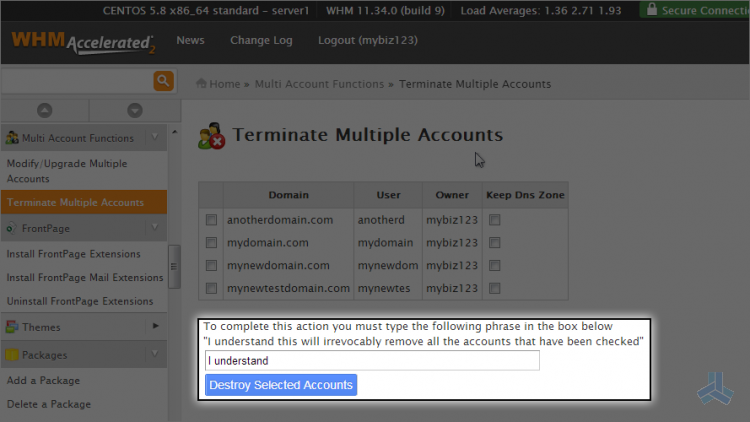Expand the Themes section arrow
This screenshot has height=422, width=750.
(x=155, y=326)
